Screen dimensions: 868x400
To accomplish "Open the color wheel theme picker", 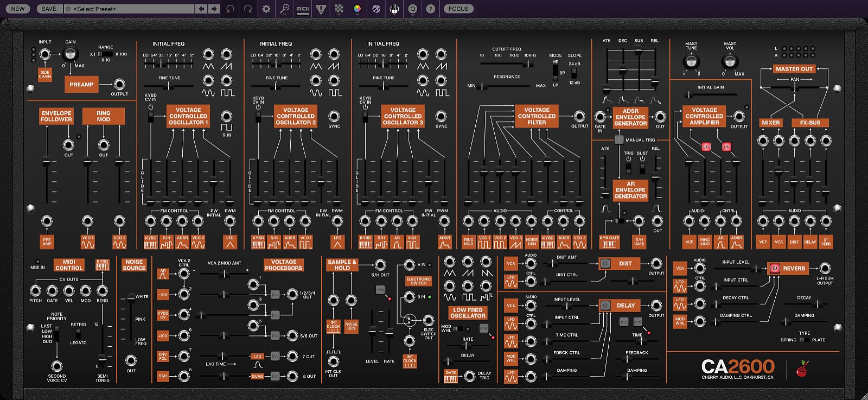I will tap(357, 9).
